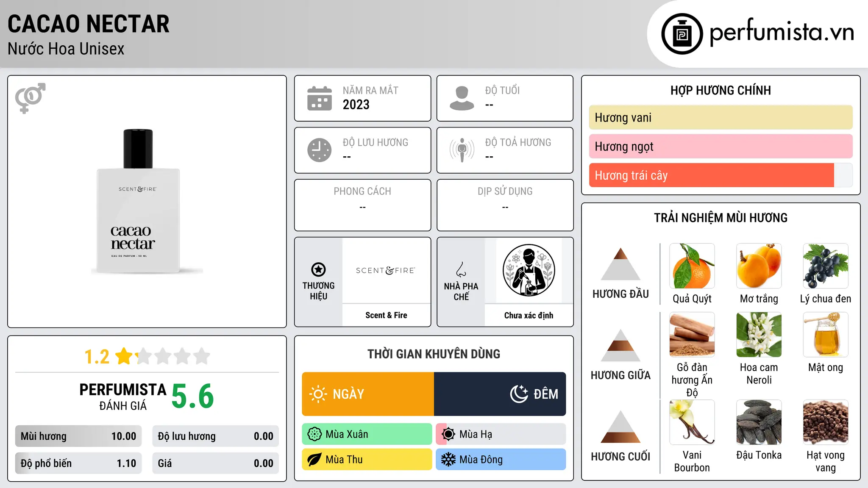Open the Mơ trắng note image
Screen dimensions: 868x488
759,266
